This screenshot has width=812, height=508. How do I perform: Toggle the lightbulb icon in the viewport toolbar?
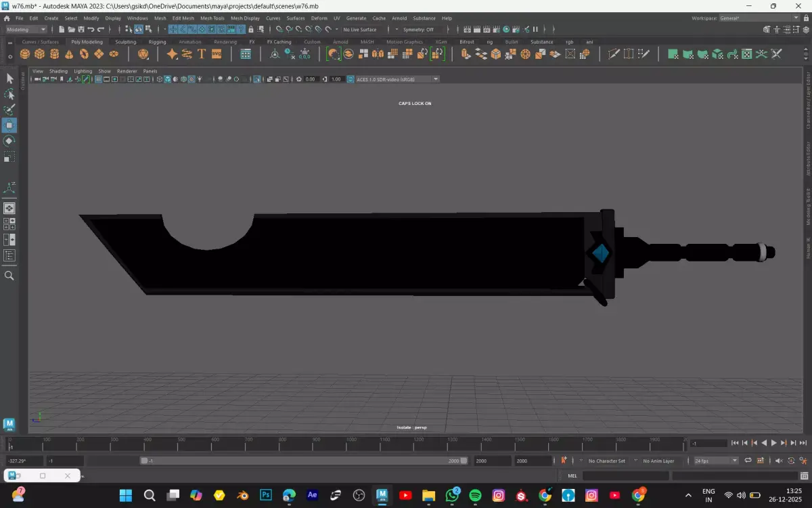pyautogui.click(x=200, y=79)
